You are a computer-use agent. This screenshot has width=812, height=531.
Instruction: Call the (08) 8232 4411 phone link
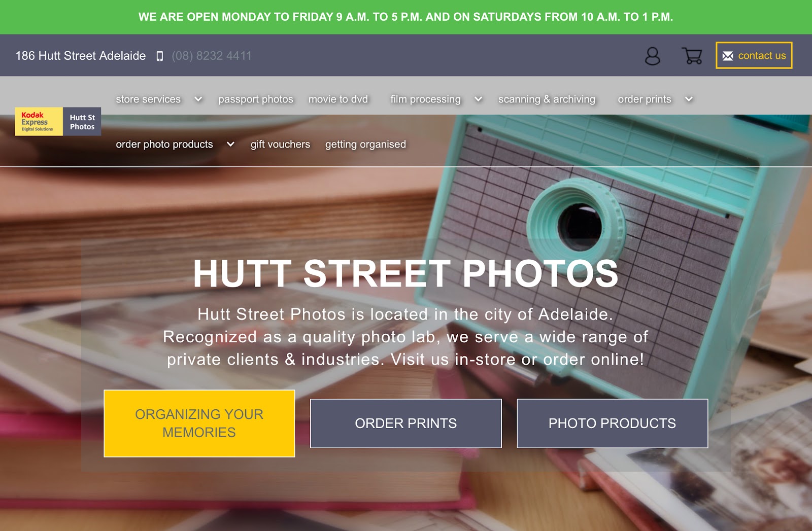pyautogui.click(x=212, y=56)
